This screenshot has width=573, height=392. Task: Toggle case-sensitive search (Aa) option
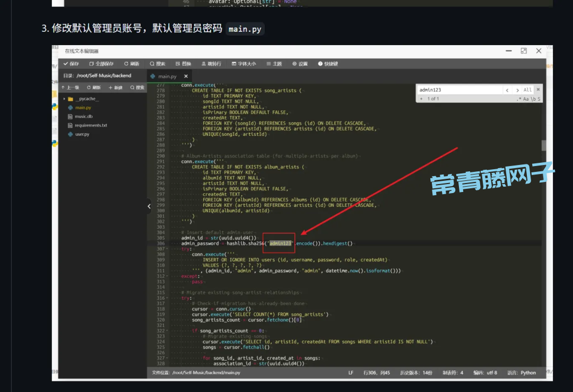coord(526,99)
